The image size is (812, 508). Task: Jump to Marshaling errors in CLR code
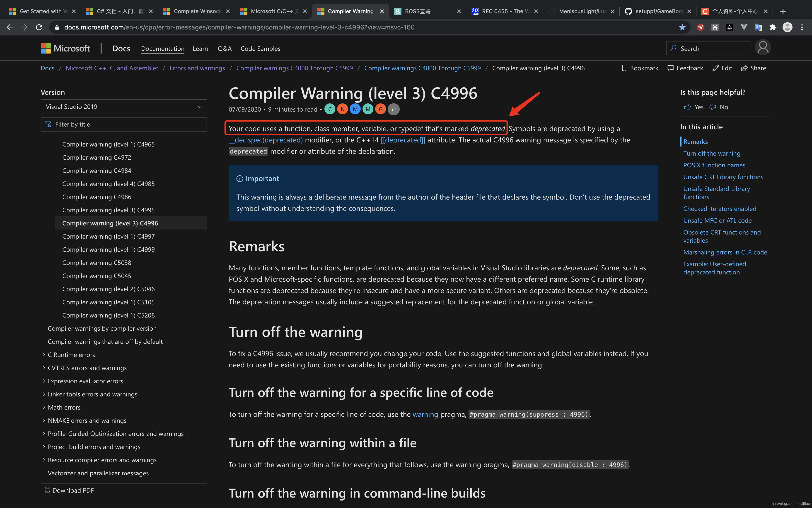point(725,252)
